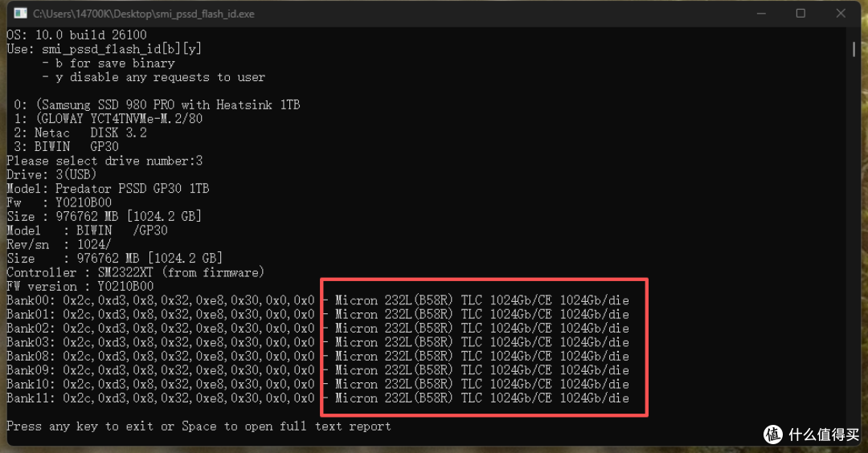Click the Bank08 flash ID hex bytes
This screenshot has width=868, height=453.
pyautogui.click(x=189, y=356)
